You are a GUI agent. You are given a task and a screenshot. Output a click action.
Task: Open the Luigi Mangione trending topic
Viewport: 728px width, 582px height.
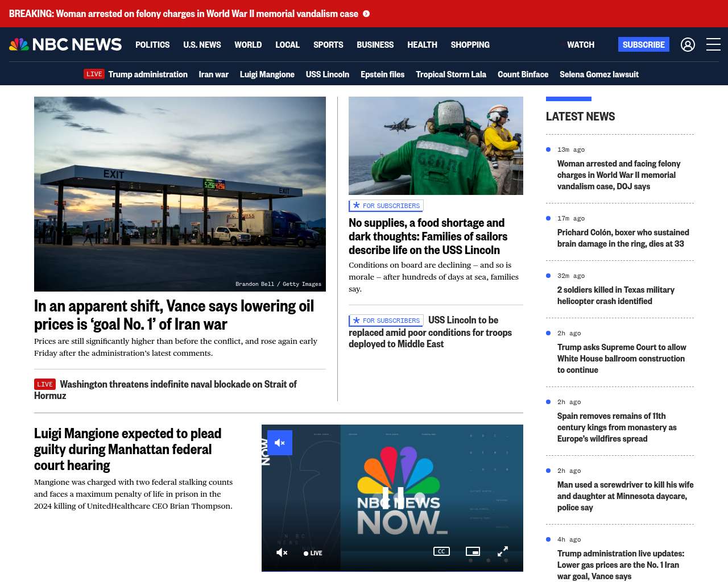click(x=267, y=74)
